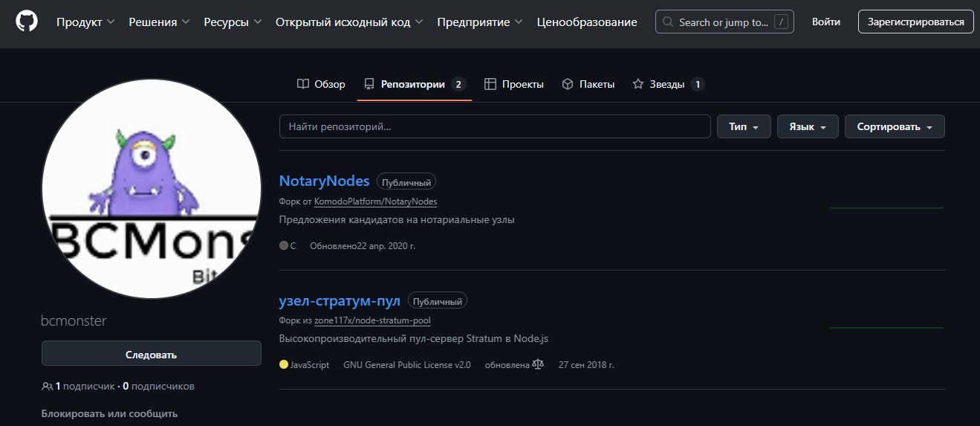Open the Пакеты tab
980x426 pixels.
point(588,84)
